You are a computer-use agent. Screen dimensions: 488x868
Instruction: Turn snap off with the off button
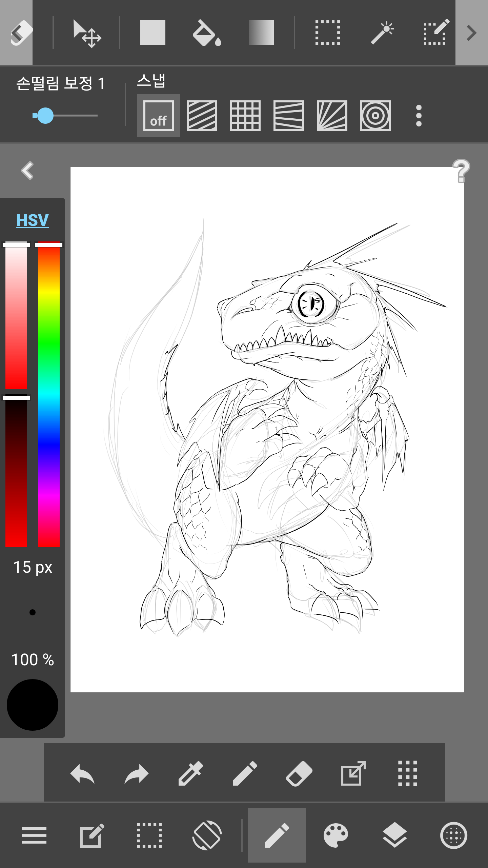tap(159, 116)
